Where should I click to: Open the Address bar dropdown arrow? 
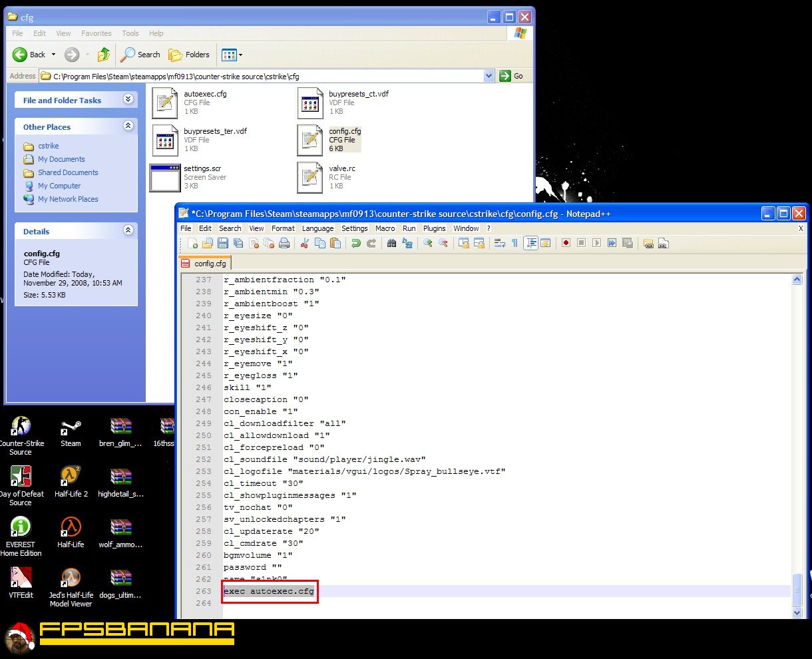(x=489, y=76)
